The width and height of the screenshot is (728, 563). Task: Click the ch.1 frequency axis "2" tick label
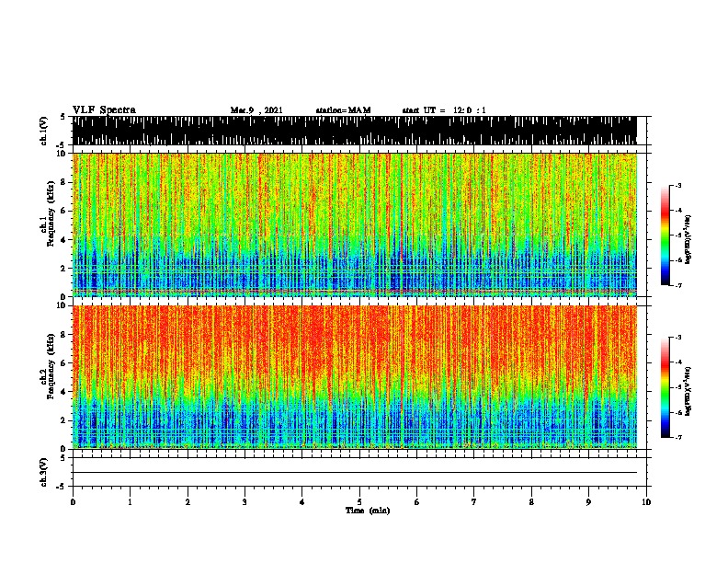[x=64, y=269]
